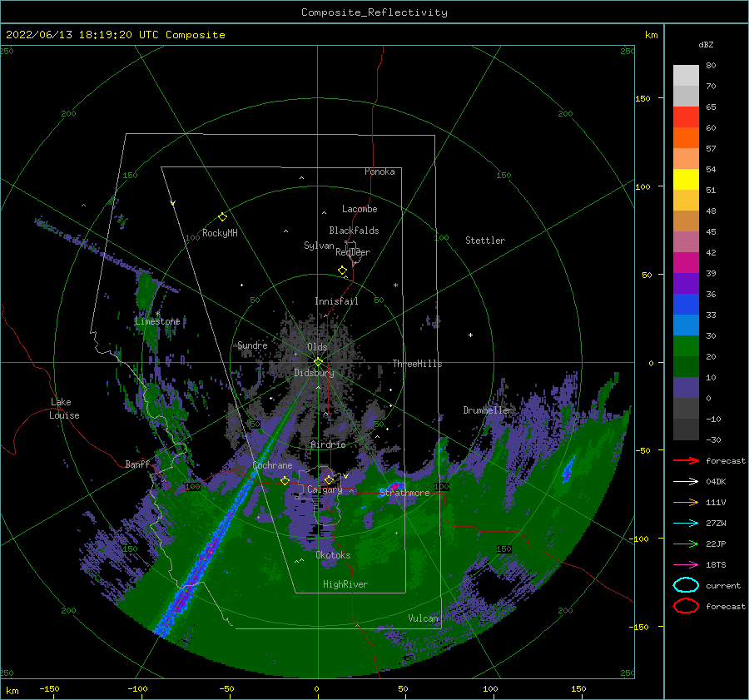Click the Lake Louise label
749x700 pixels.
click(x=65, y=409)
